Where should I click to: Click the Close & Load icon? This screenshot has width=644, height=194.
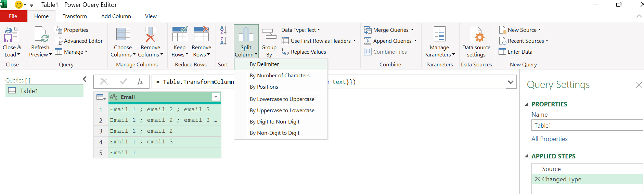pyautogui.click(x=11, y=35)
